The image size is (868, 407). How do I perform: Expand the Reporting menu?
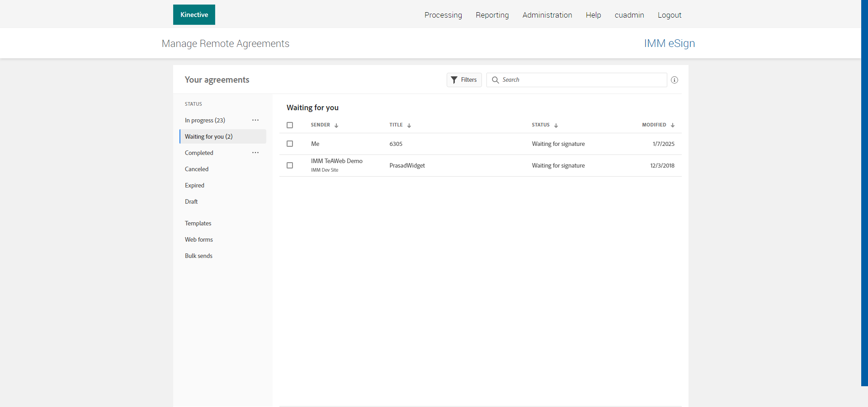(x=492, y=15)
